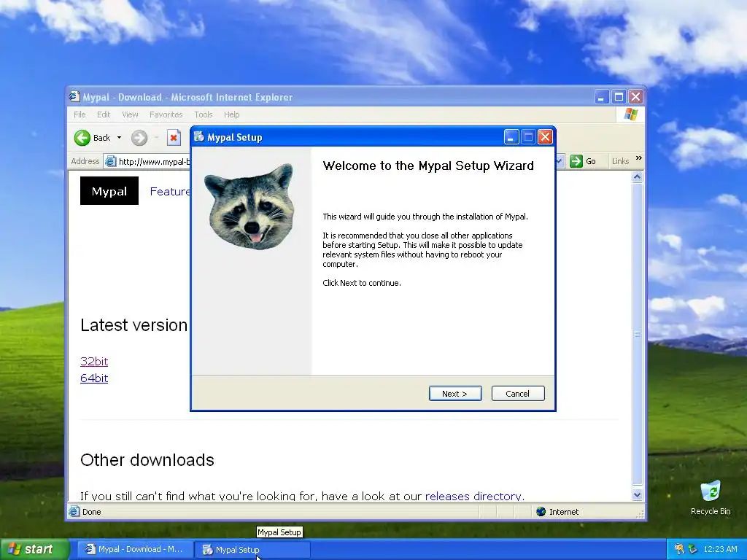
Task: Click the vertical scrollbar thumb in IE
Action: (638, 334)
